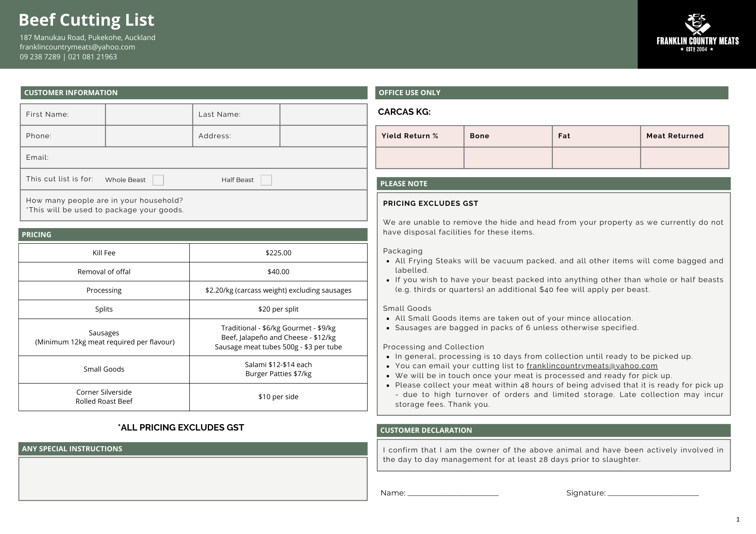The image size is (756, 534).
Task: Click the Small Goods pricing row label
Action: (x=104, y=369)
